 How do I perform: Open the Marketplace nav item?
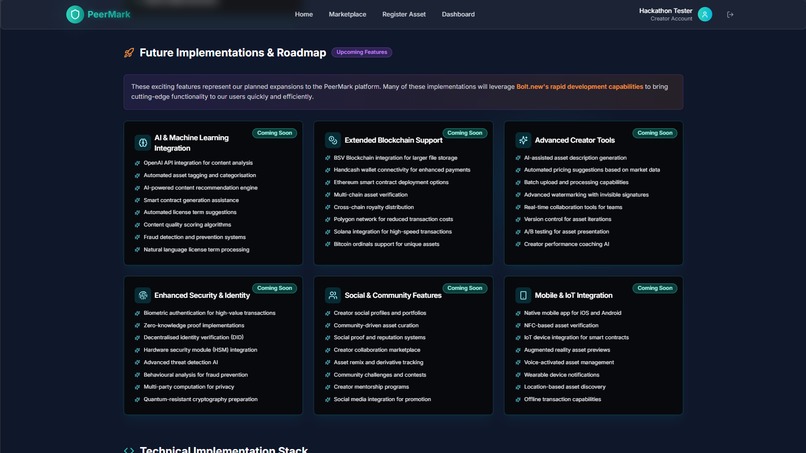[347, 14]
